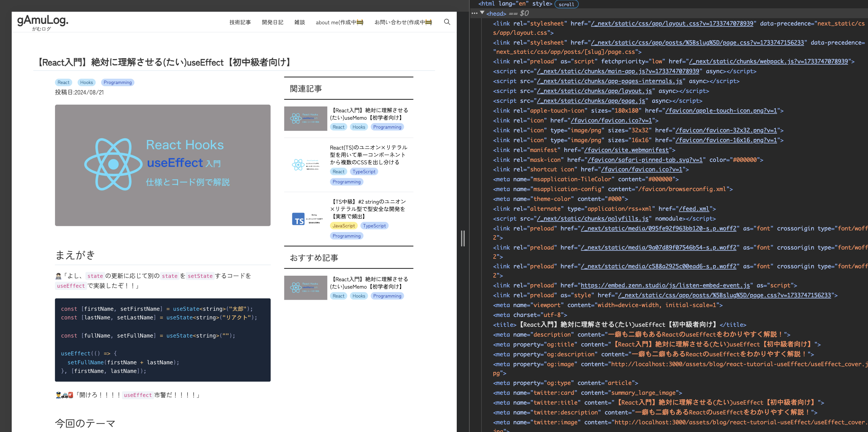Click the about me(作成中) nav link

[339, 22]
